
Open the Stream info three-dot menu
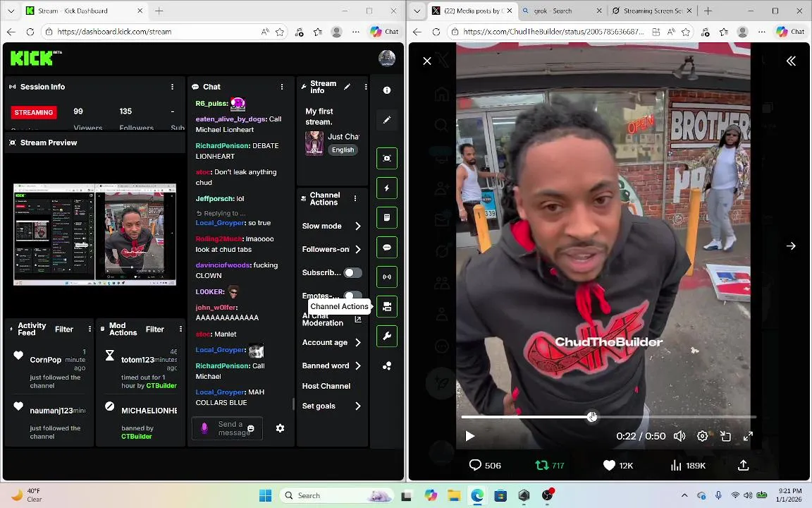pos(366,87)
